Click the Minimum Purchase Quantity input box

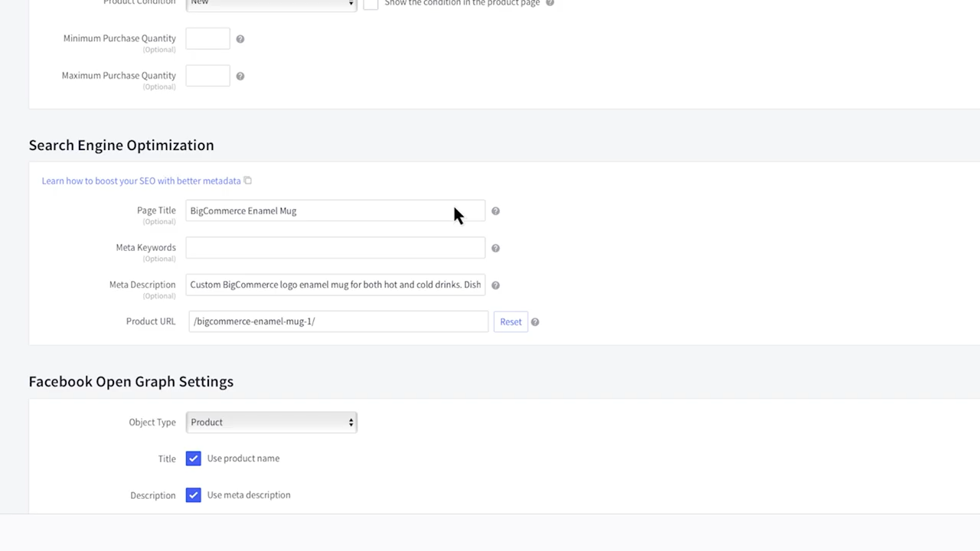(207, 38)
